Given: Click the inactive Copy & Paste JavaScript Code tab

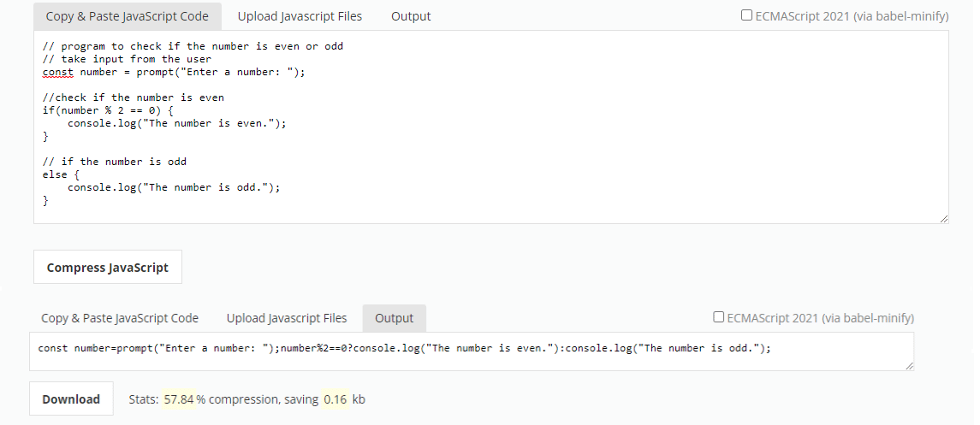Looking at the screenshot, I should coord(120,318).
